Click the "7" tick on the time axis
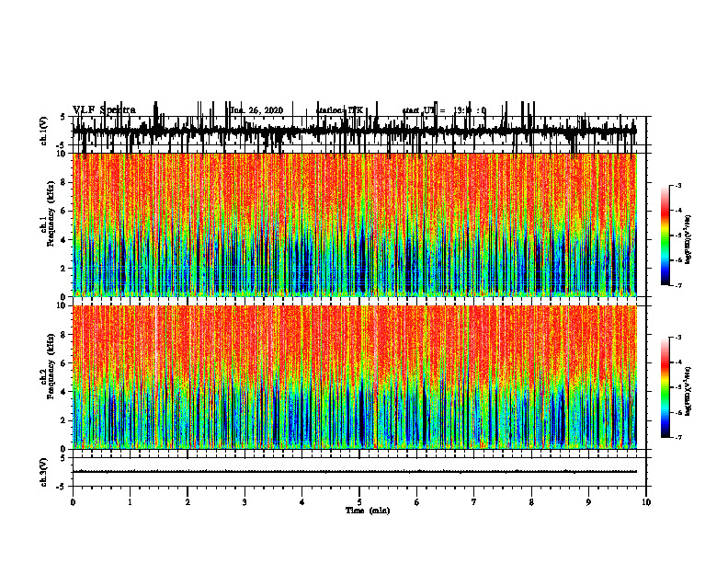This screenshot has height=563, width=728. click(474, 502)
